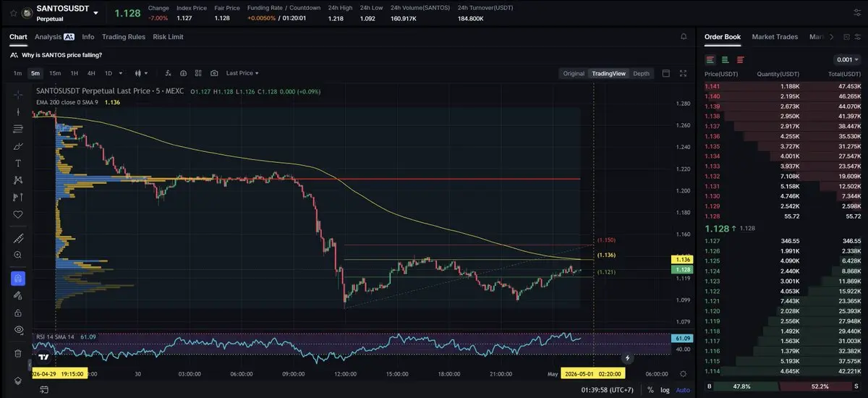Select the 5m timeframe
The image size is (868, 398).
pos(35,73)
